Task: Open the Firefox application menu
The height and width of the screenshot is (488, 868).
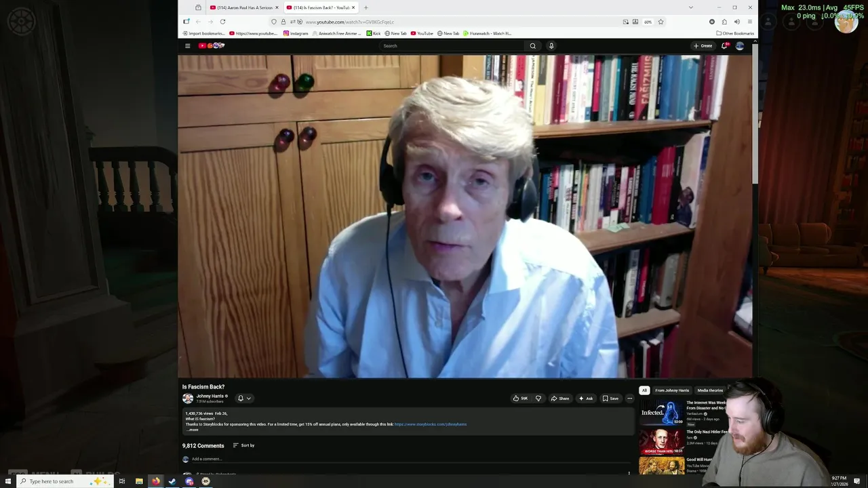Action: tap(749, 22)
